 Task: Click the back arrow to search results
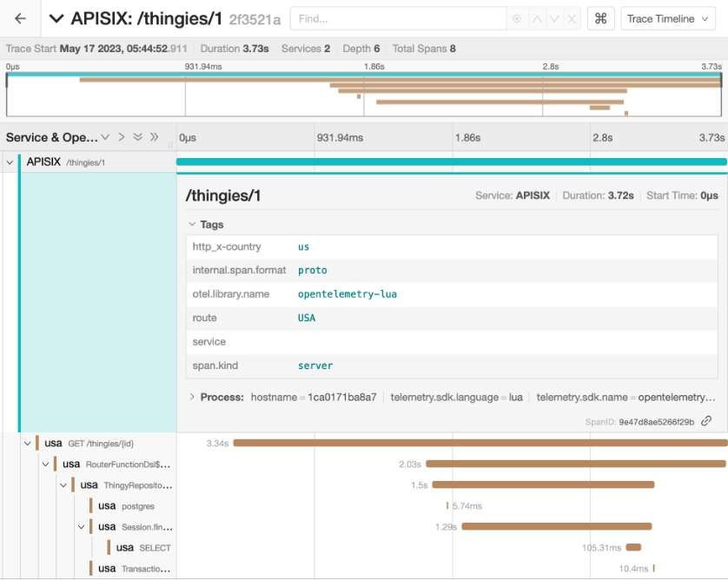[x=21, y=18]
